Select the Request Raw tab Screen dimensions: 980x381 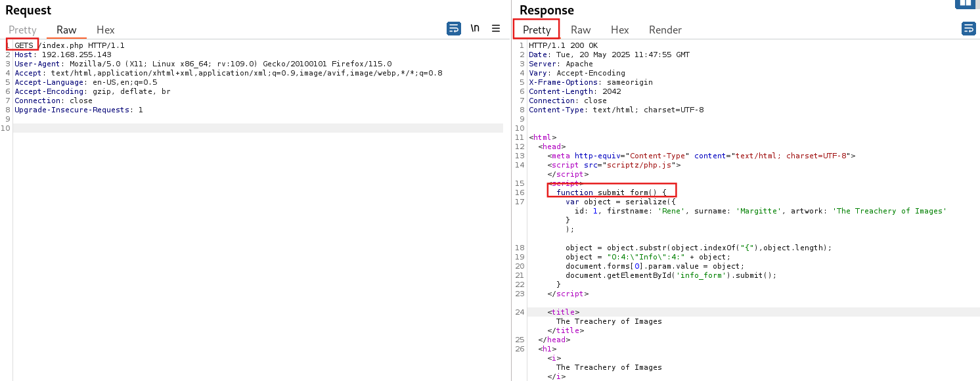66,30
